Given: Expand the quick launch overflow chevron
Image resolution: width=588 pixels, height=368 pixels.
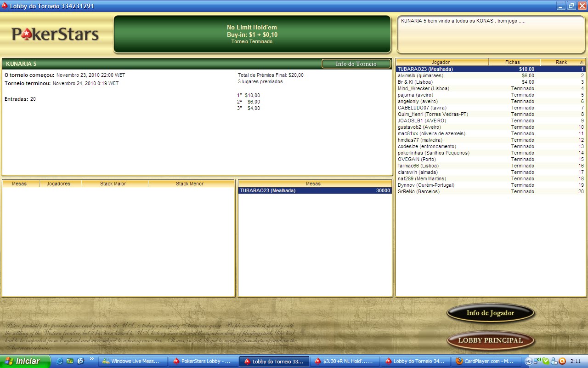Looking at the screenshot, I should (x=91, y=359).
